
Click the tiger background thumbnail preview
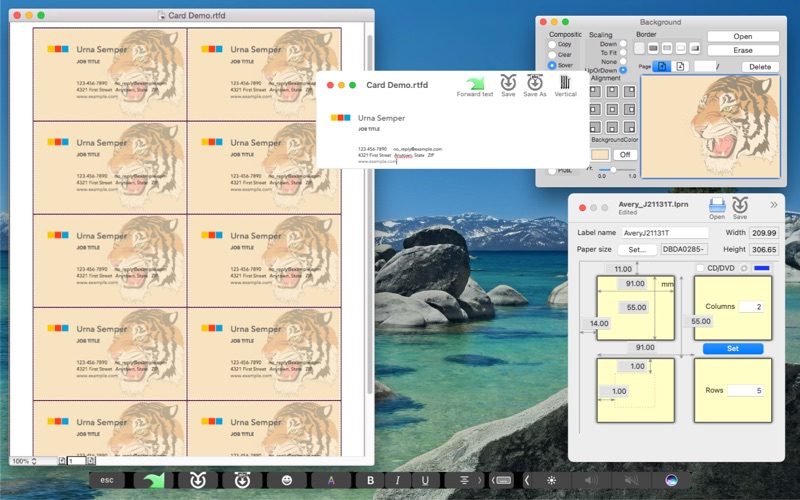[x=710, y=127]
